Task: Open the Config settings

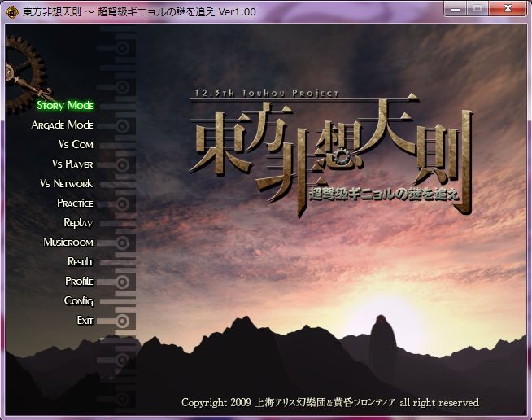Action: pyautogui.click(x=79, y=301)
